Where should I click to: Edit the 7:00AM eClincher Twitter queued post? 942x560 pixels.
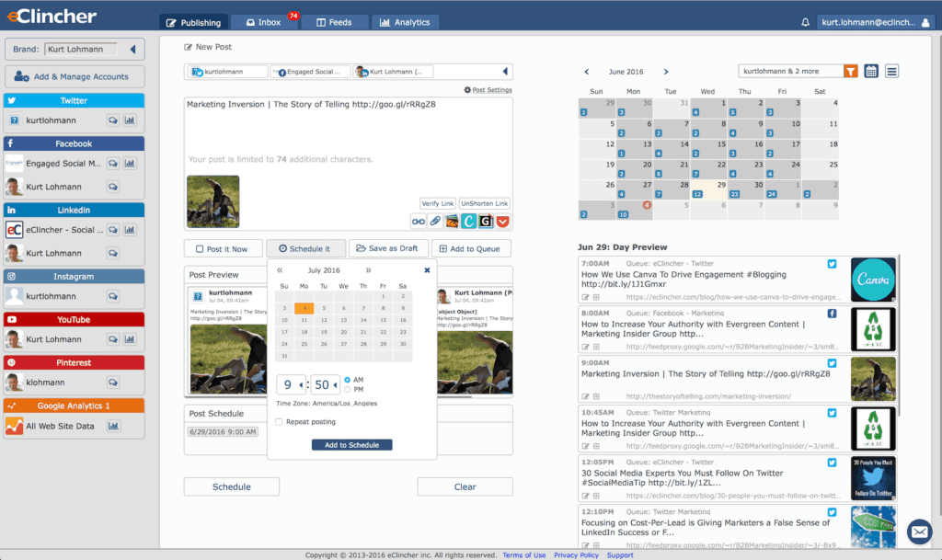point(586,297)
